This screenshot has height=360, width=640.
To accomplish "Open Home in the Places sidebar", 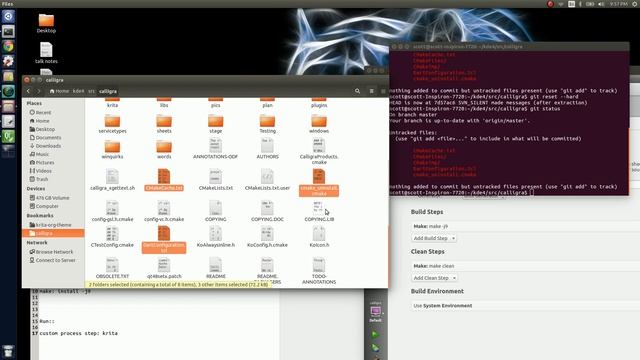I will [x=40, y=121].
